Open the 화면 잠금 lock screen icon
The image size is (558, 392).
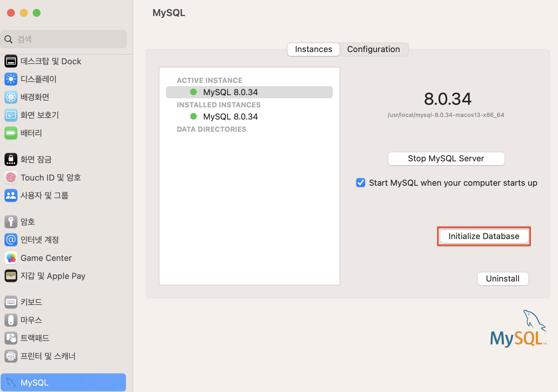pos(11,159)
